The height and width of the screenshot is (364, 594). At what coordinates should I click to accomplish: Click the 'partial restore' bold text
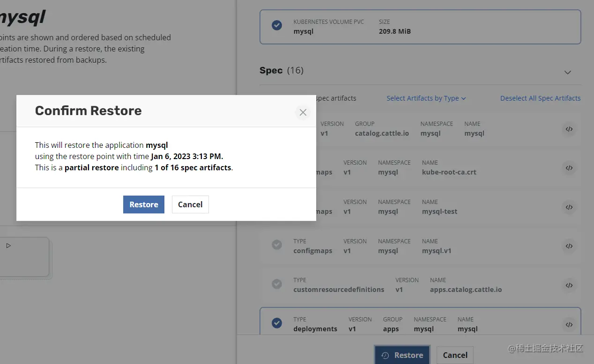pos(92,167)
